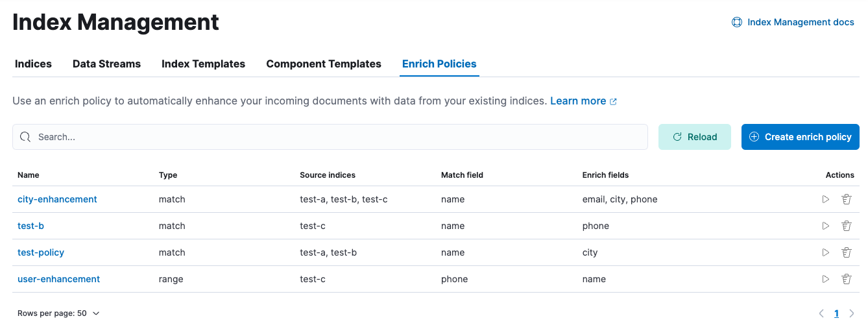Open the Rows per page dropdown
Screen dimensions: 868x327
point(58,313)
